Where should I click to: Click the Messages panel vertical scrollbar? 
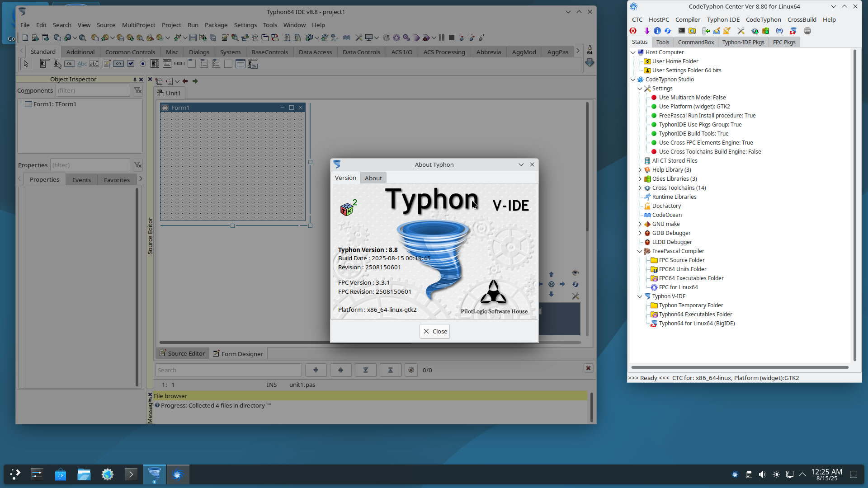click(x=591, y=407)
